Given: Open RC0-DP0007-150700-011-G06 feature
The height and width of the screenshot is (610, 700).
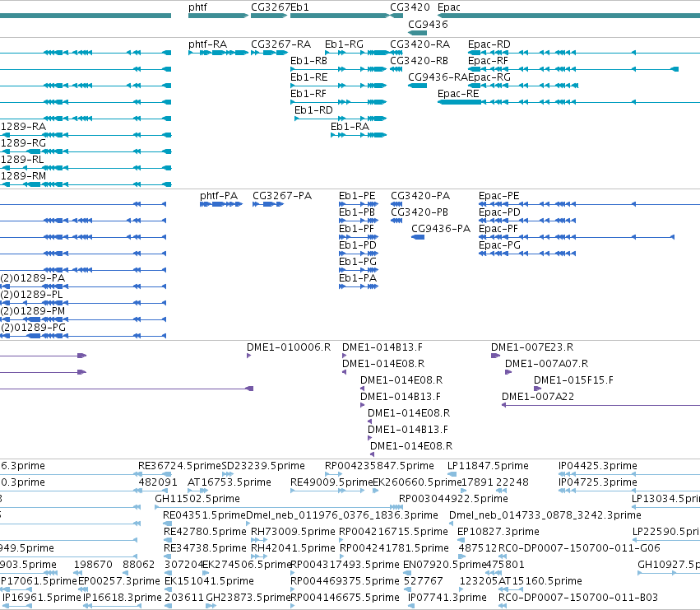Looking at the screenshot, I should pyautogui.click(x=503, y=556).
